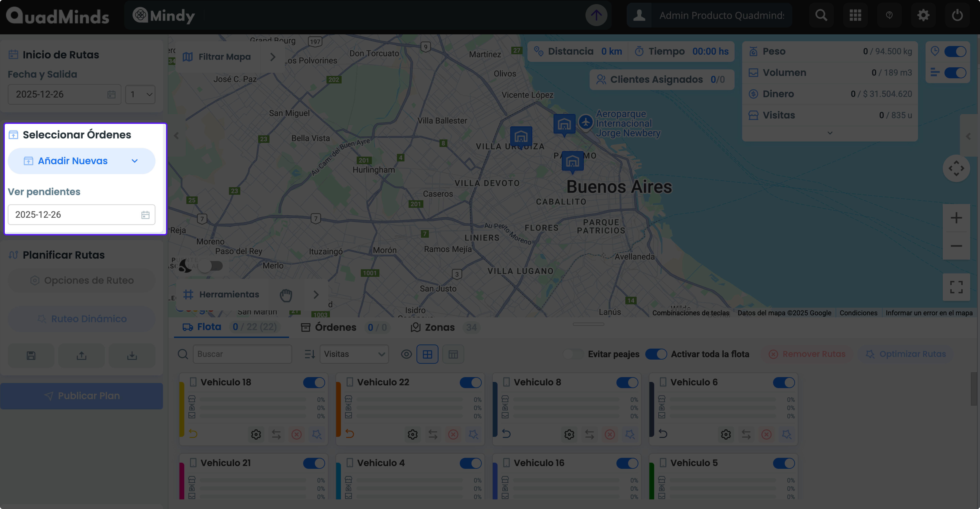Turn off Vehiculo 22 toggle

471,382
